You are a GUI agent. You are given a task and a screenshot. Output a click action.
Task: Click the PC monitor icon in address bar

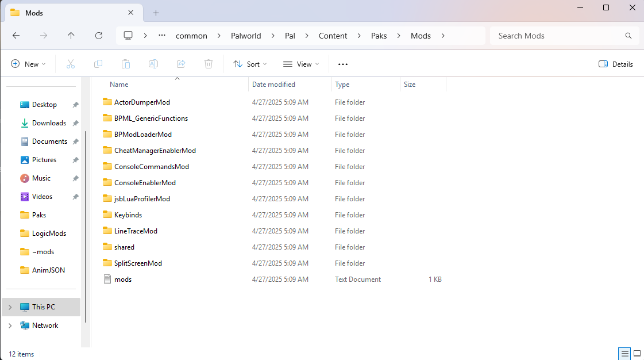click(128, 36)
